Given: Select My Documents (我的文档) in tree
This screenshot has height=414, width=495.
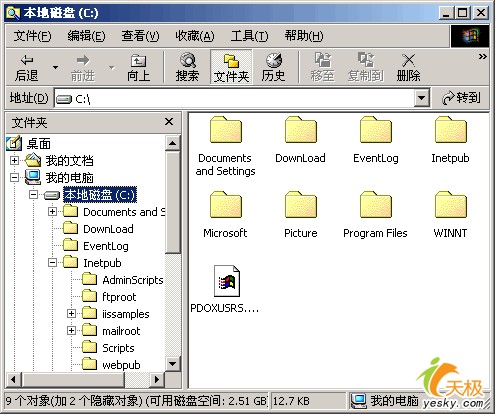Looking at the screenshot, I should 69,161.
